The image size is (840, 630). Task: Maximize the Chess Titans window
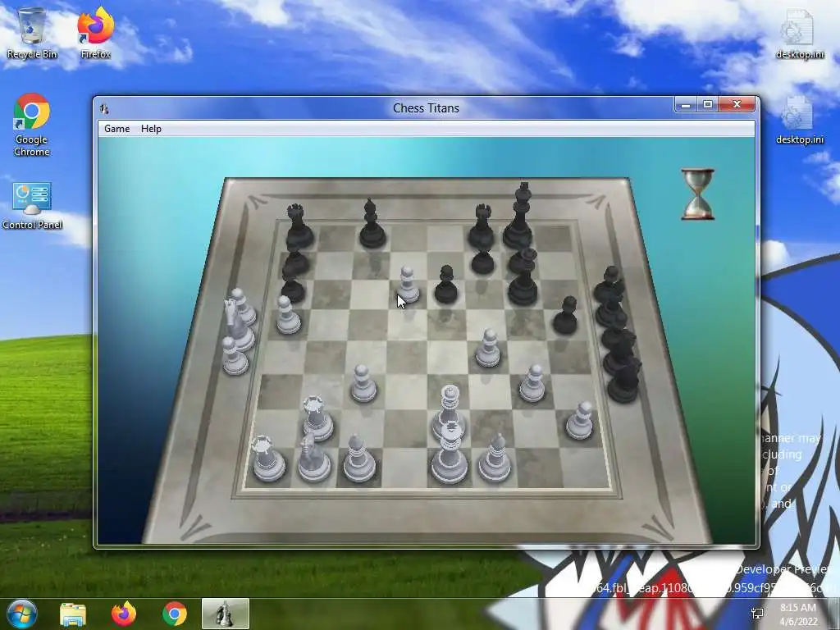click(x=708, y=104)
